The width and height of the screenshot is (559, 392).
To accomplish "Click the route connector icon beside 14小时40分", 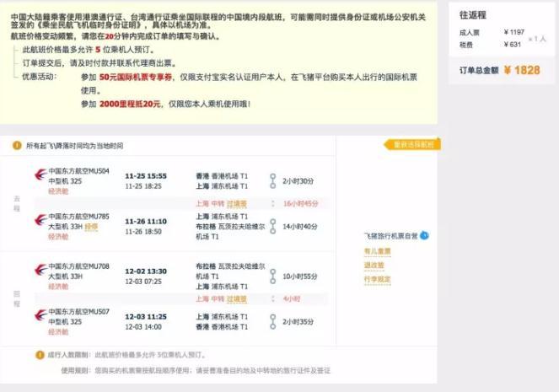I will click(x=272, y=226).
